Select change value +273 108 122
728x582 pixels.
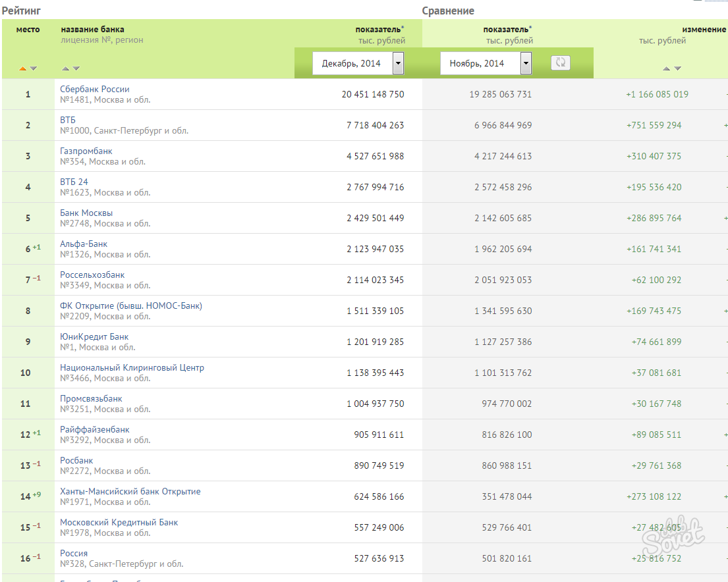pos(654,496)
